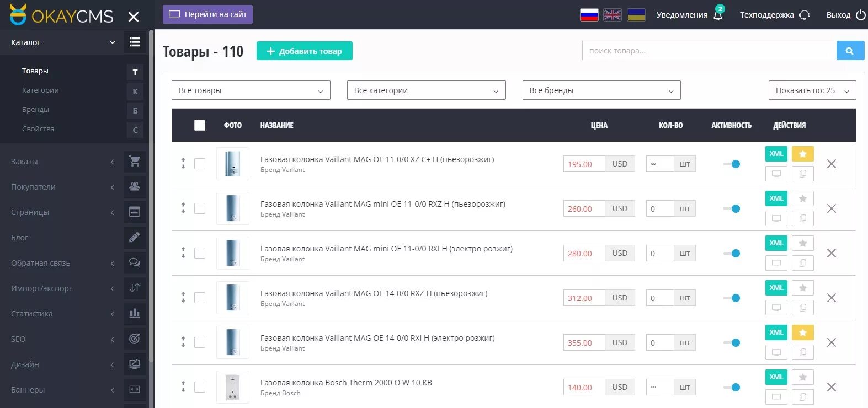Click the Обратная связь chat icon
This screenshot has height=408, width=868.
point(135,263)
